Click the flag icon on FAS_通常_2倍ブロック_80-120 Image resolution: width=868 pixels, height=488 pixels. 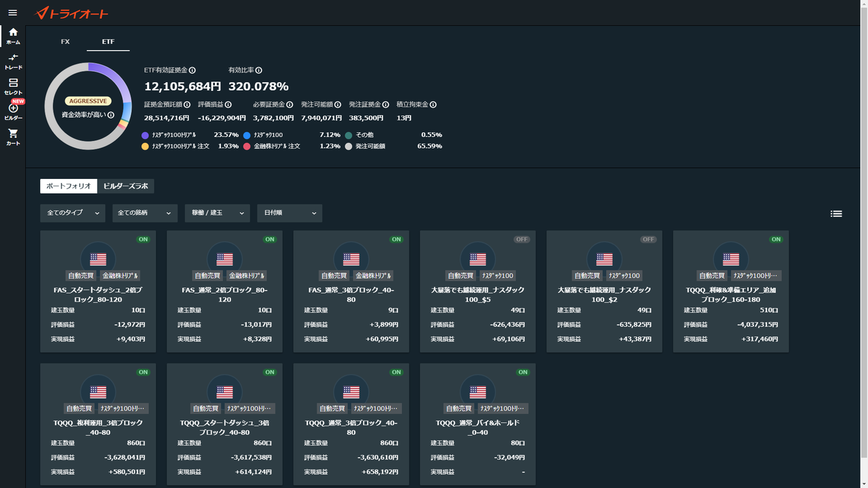pyautogui.click(x=224, y=259)
